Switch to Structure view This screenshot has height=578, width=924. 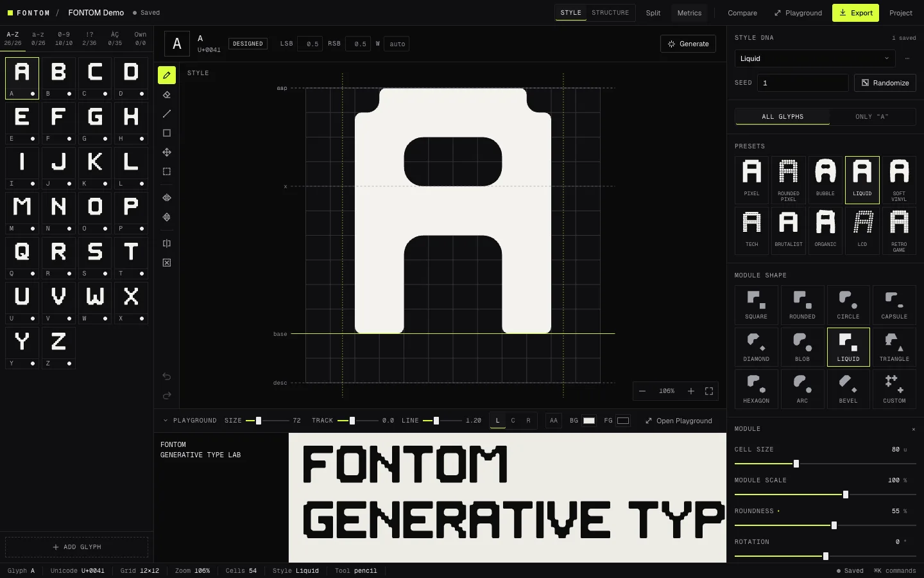(x=610, y=13)
